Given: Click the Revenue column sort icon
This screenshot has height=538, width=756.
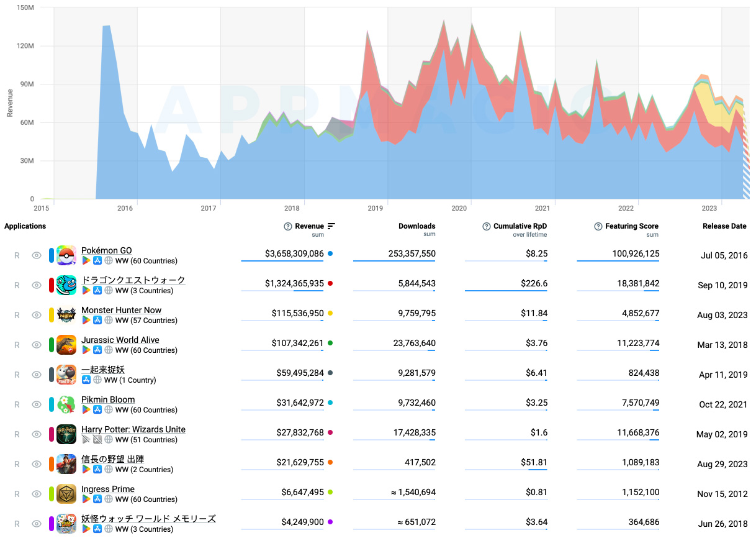Looking at the screenshot, I should (x=331, y=226).
